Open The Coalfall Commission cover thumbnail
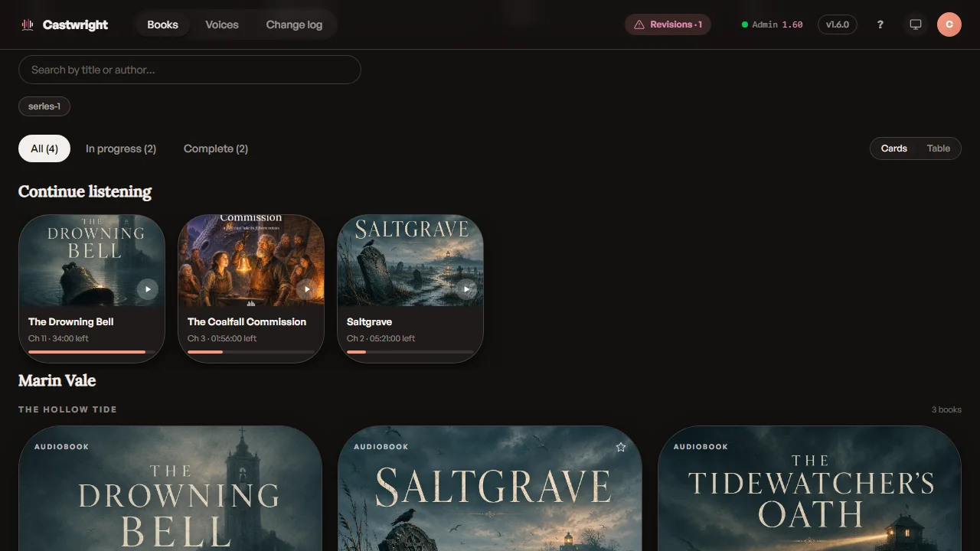Viewport: 980px width, 551px height. [251, 261]
